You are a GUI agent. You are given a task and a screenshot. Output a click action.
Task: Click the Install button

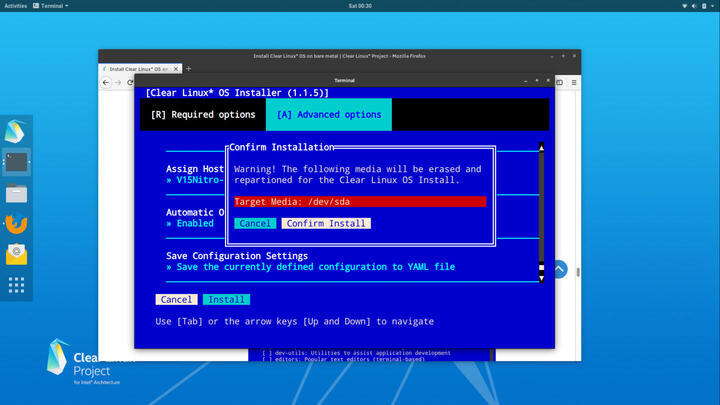pyautogui.click(x=226, y=300)
